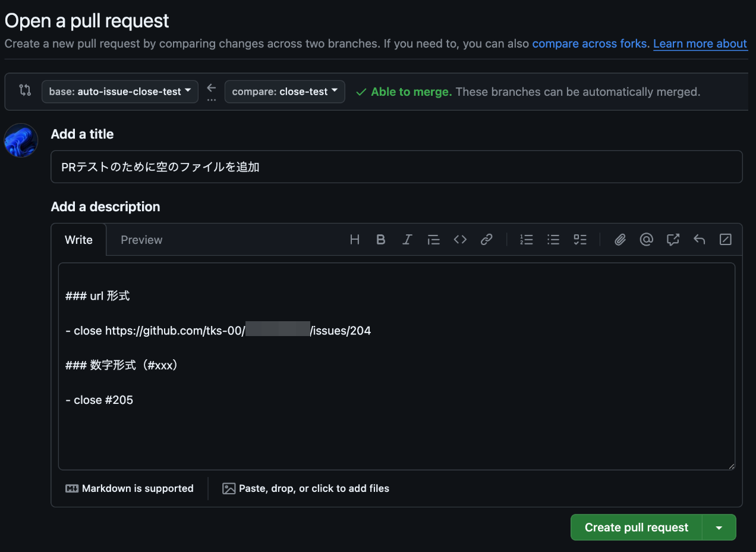Insert a blockquote using the quote icon
756x552 pixels.
433,239
